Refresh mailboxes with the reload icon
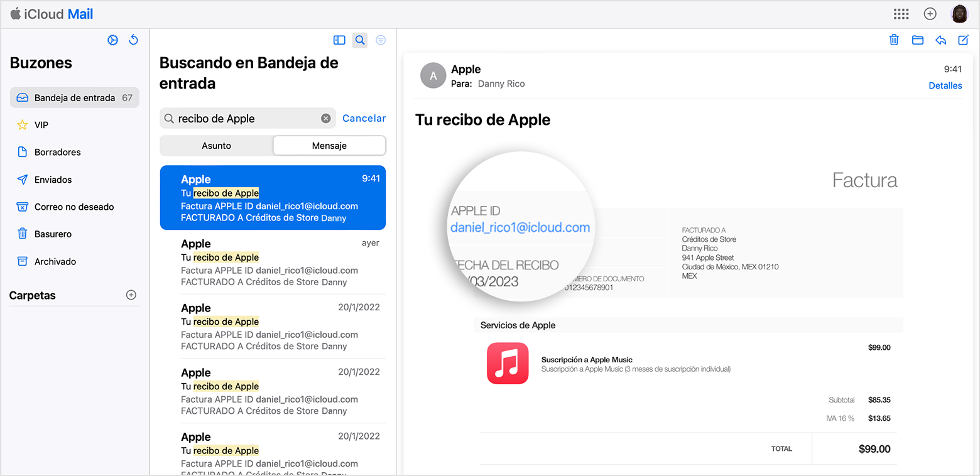Screen dimensions: 980x476 [133, 40]
